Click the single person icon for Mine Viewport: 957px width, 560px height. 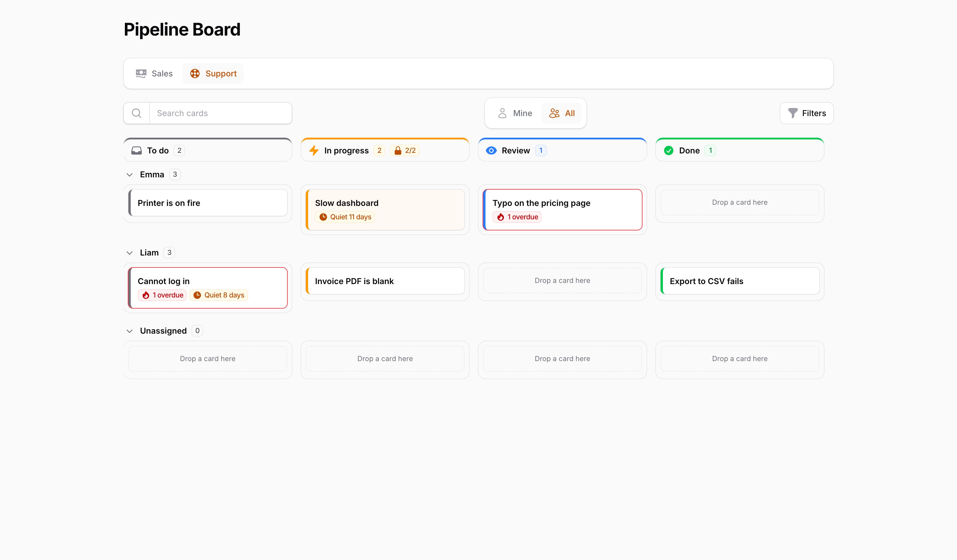point(502,113)
